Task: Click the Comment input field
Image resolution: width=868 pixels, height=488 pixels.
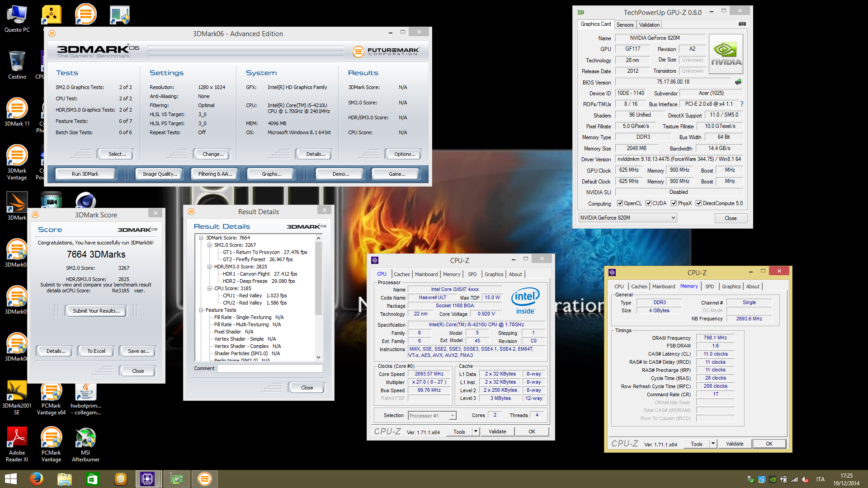Action: click(270, 368)
